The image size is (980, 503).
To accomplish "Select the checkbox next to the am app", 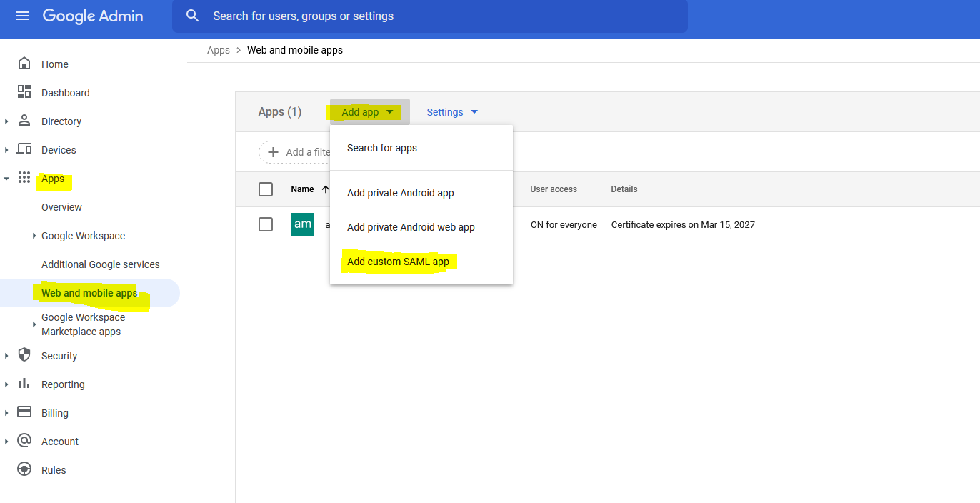I will pyautogui.click(x=266, y=224).
